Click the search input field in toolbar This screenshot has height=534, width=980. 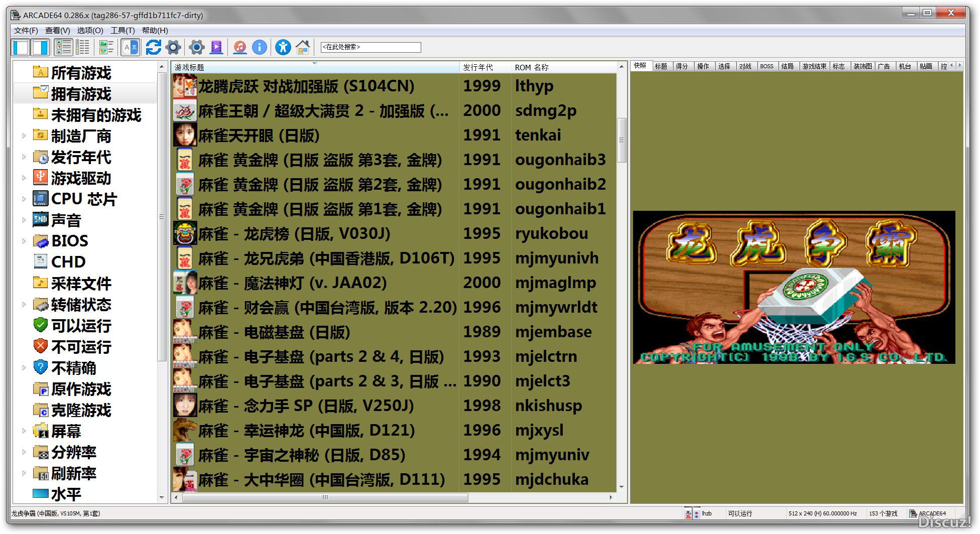[x=371, y=47]
